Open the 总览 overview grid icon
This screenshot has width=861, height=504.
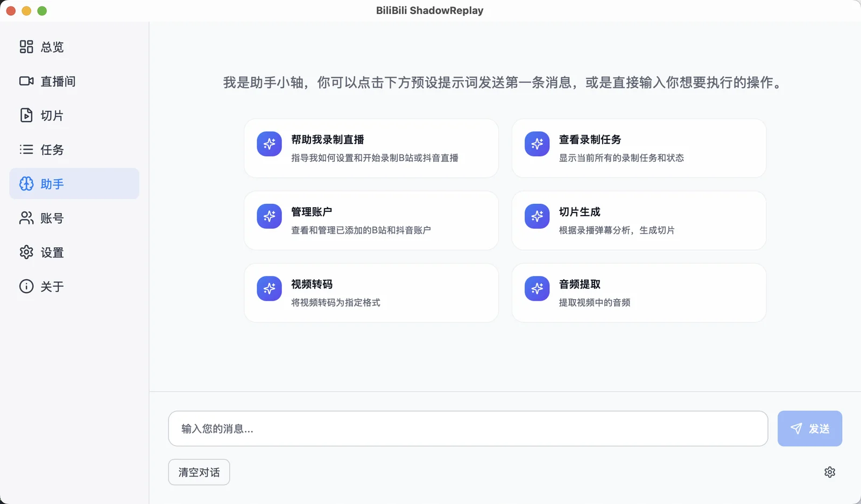tap(26, 47)
